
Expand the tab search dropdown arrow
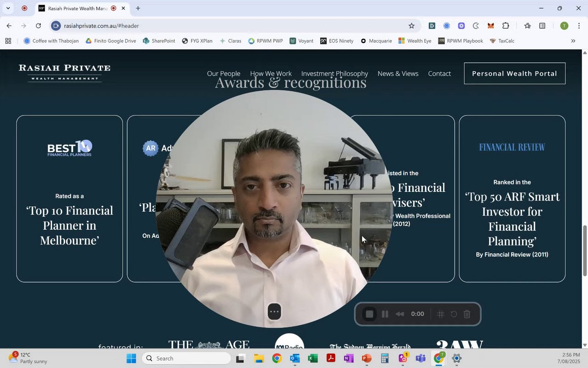coord(8,8)
